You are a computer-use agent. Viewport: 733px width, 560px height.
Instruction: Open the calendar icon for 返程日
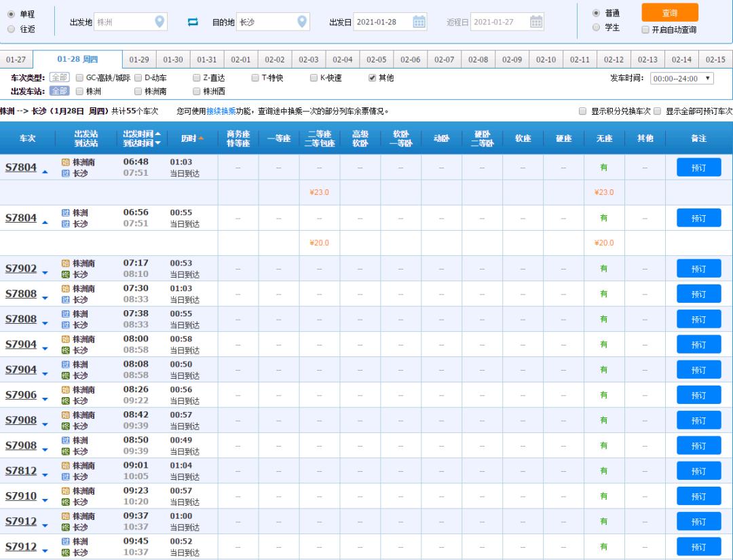coord(536,22)
